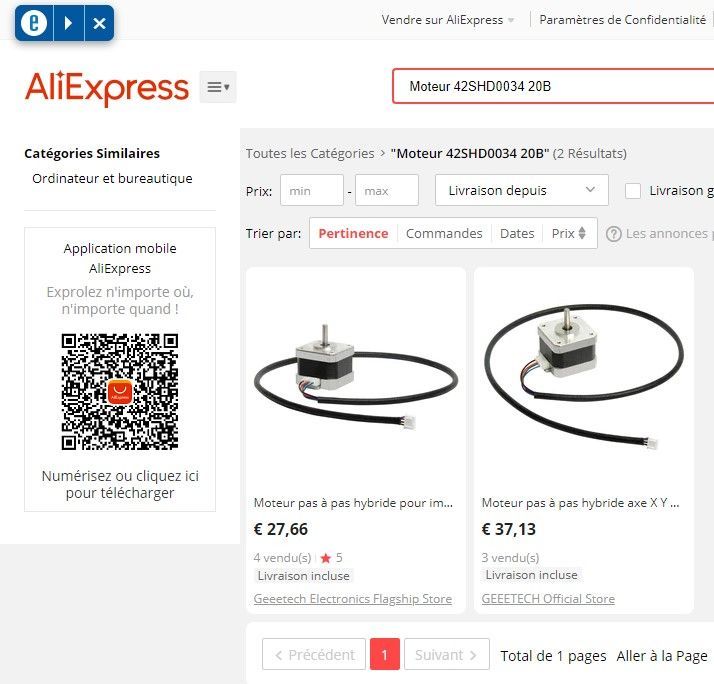Click the Prix sort arrows icon
Image resolution: width=714 pixels, height=684 pixels.
point(582,233)
